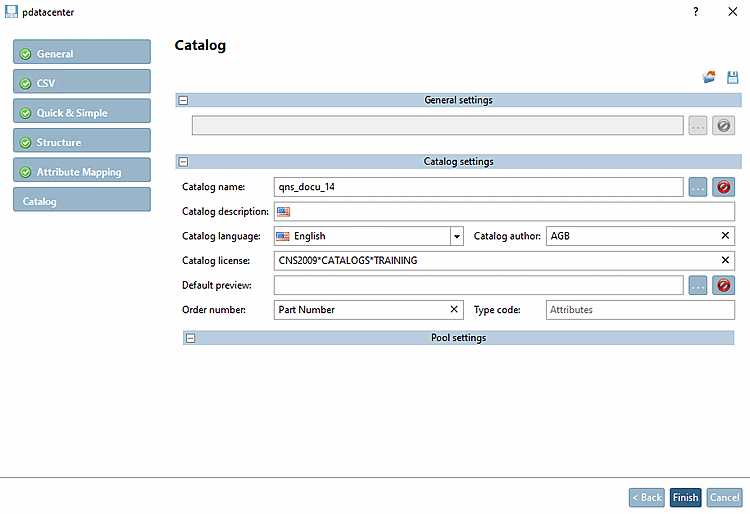
Task: Select the Catalog step in sidebar
Action: pos(82,199)
